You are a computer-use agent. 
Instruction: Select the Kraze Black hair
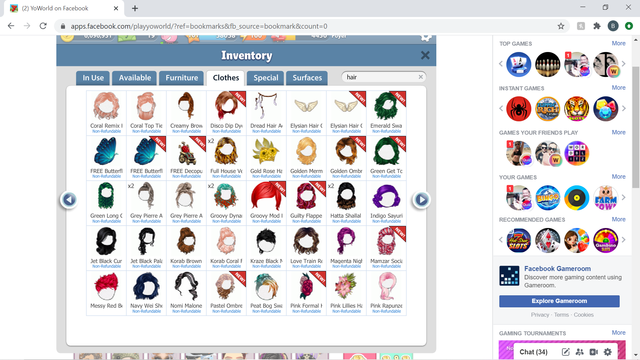(x=266, y=247)
